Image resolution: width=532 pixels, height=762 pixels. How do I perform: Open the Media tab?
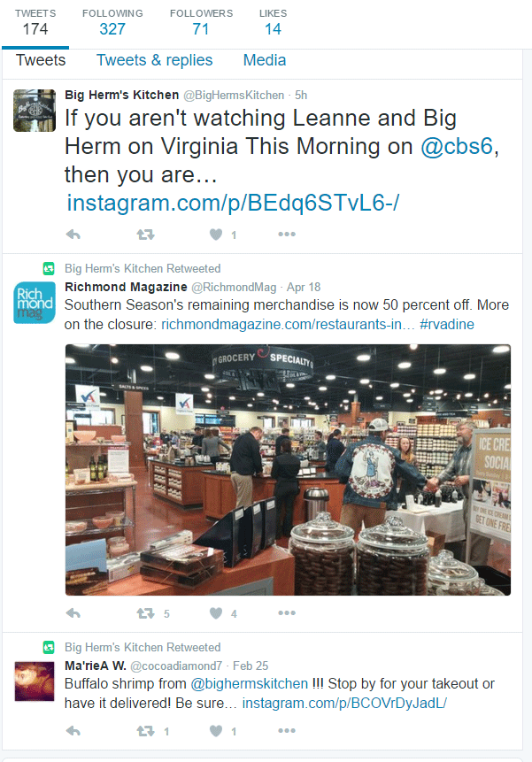point(265,60)
